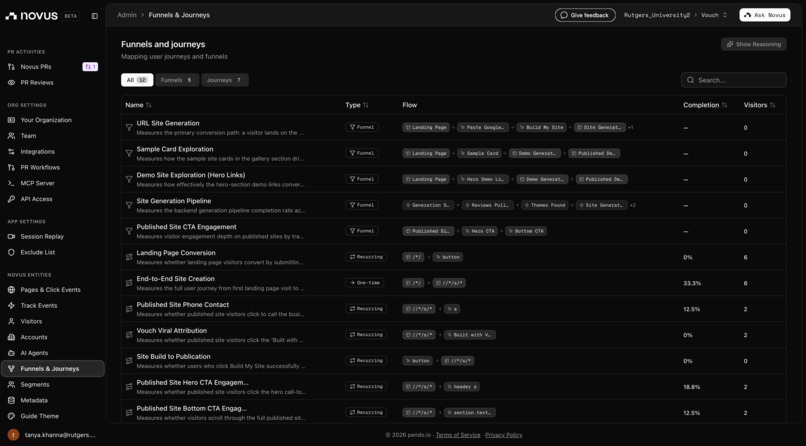Open Demo Site Exploration (Hero Links) funnel
The image size is (806, 446).
(x=191, y=175)
